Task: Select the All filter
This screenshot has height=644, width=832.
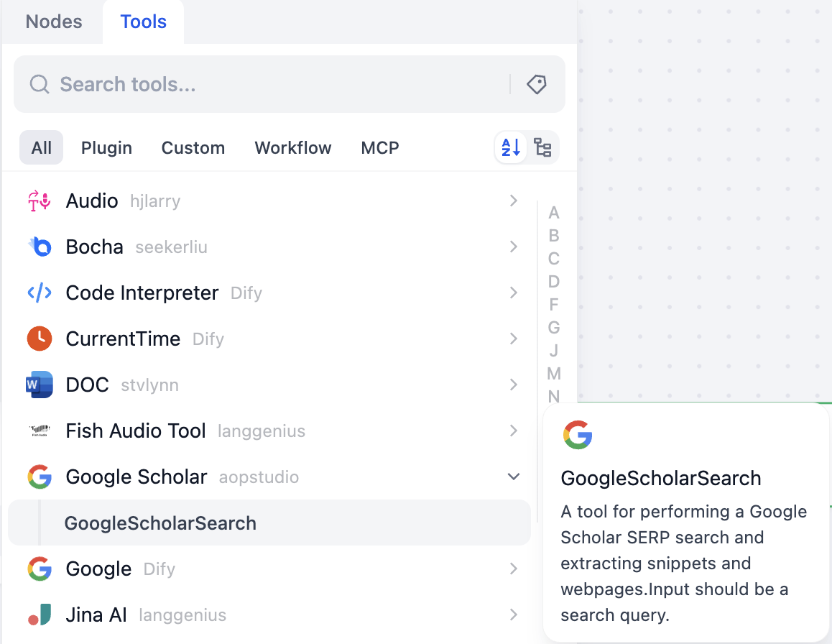Action: 42,148
